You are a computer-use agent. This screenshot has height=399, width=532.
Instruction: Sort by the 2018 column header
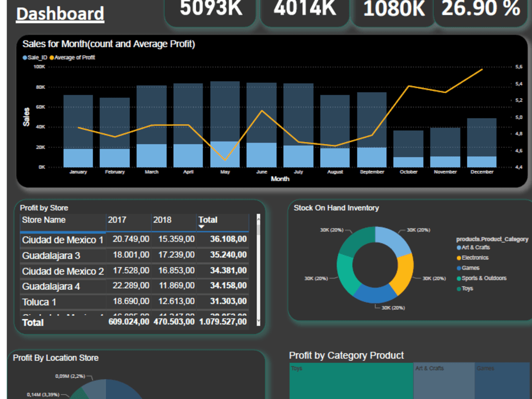(162, 219)
